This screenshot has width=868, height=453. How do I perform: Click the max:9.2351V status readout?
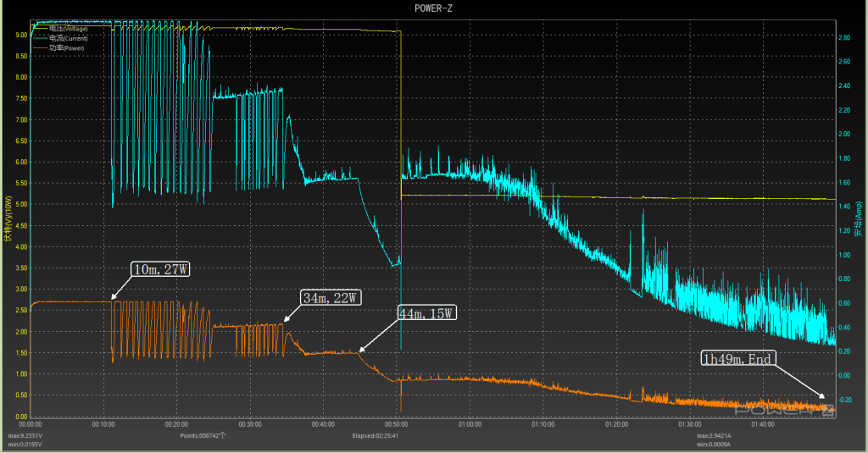pyautogui.click(x=25, y=436)
